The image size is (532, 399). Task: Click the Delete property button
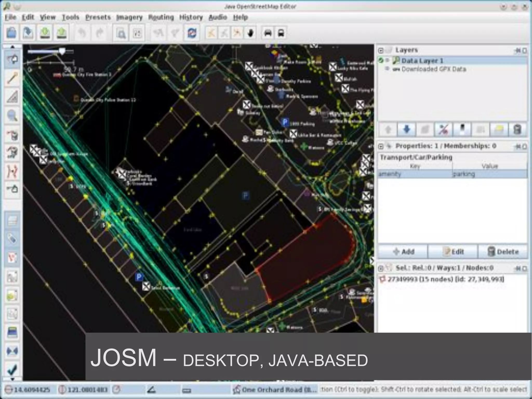pos(503,251)
